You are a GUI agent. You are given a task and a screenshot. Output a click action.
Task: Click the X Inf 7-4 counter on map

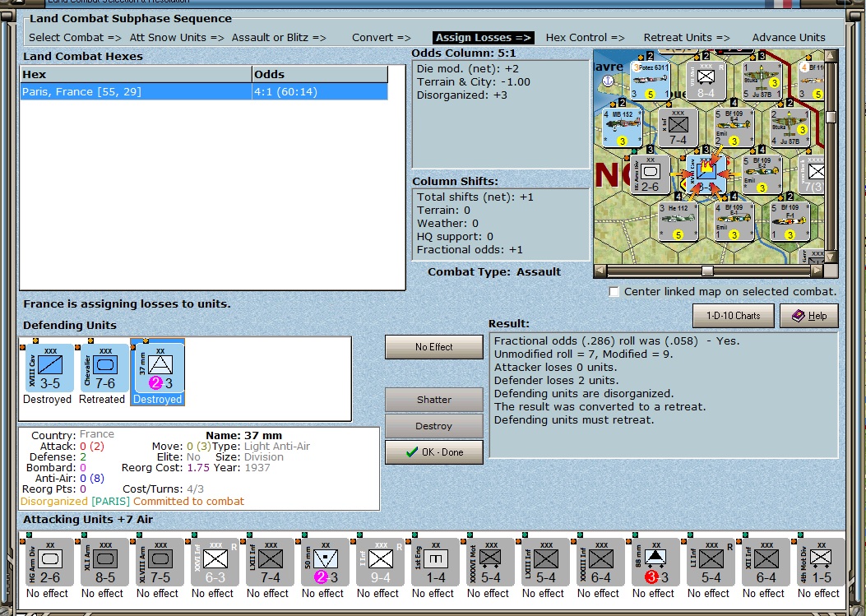click(678, 127)
